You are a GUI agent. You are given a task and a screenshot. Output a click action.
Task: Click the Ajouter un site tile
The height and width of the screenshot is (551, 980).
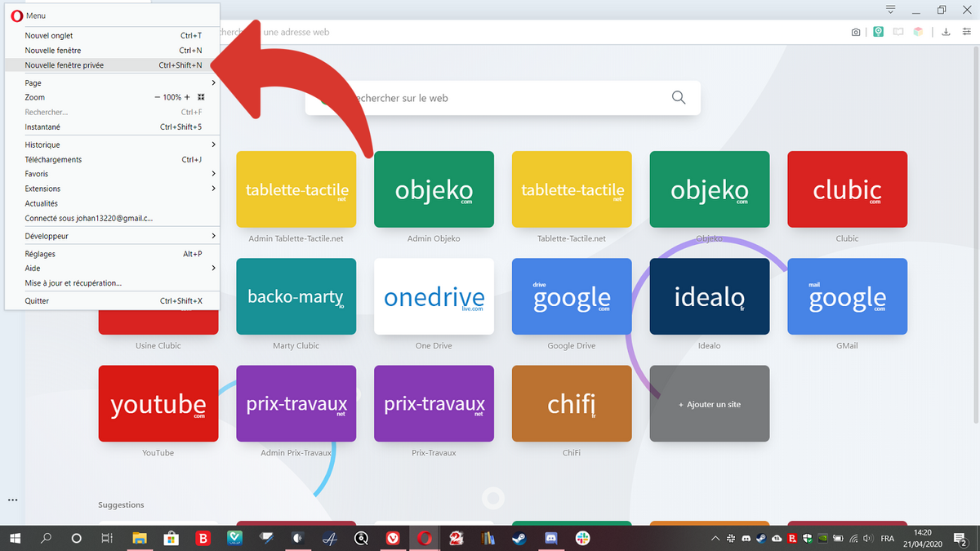pos(710,404)
